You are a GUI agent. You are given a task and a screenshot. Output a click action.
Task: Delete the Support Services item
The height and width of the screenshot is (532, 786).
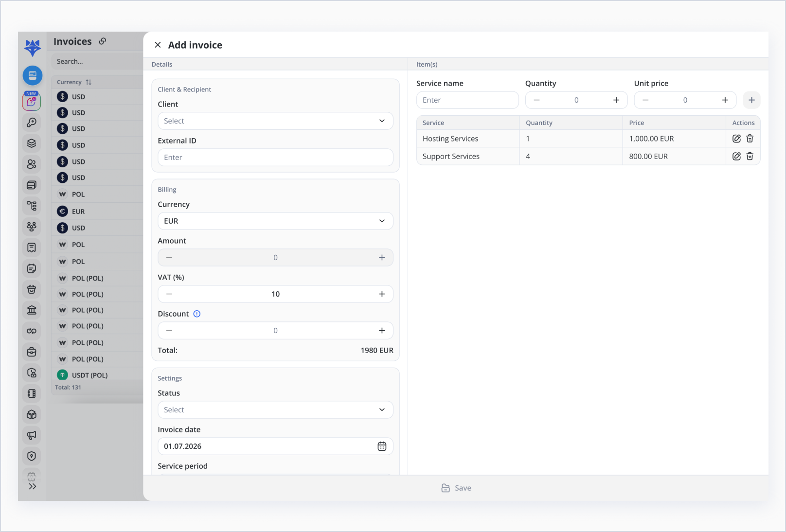click(750, 156)
